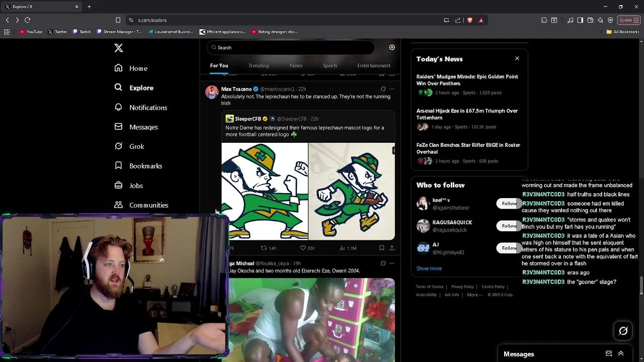Viewport: 644px width, 362px height.
Task: Open Brave playlist music note icon
Action: 570,20
